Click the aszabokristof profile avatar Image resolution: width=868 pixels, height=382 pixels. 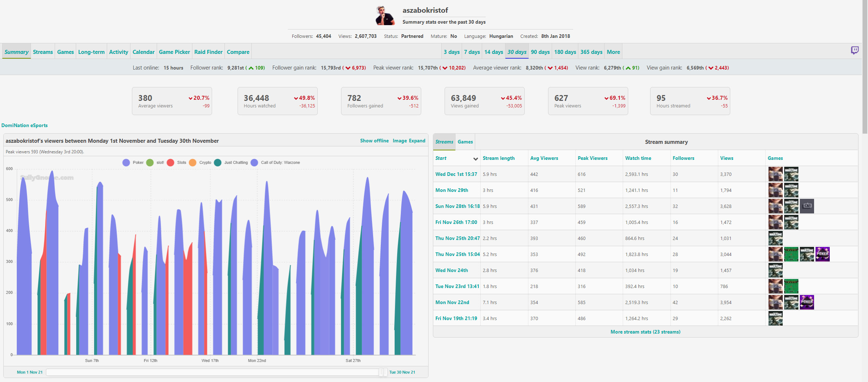[x=384, y=16]
